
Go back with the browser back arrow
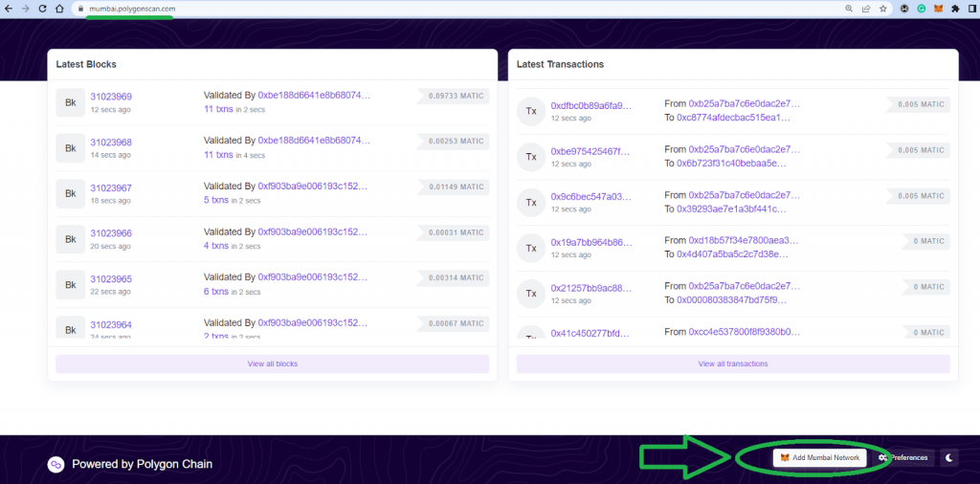8,9
